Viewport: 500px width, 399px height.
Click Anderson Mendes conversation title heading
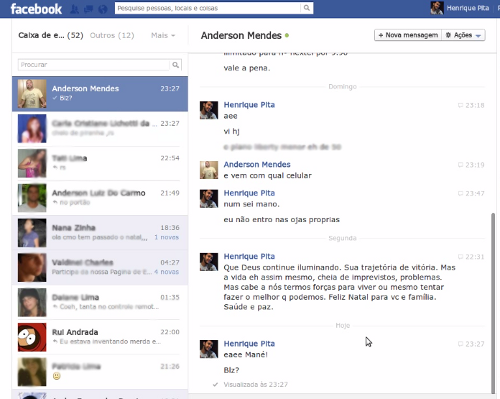point(241,35)
